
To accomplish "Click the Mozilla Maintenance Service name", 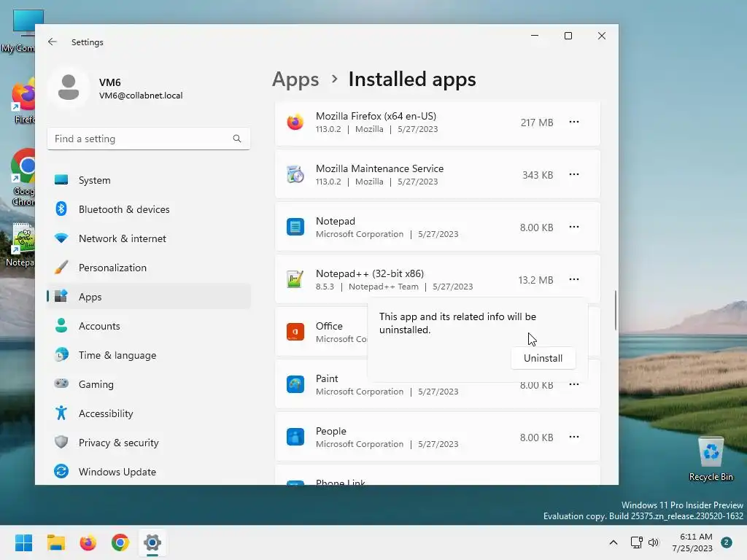I will [x=379, y=168].
